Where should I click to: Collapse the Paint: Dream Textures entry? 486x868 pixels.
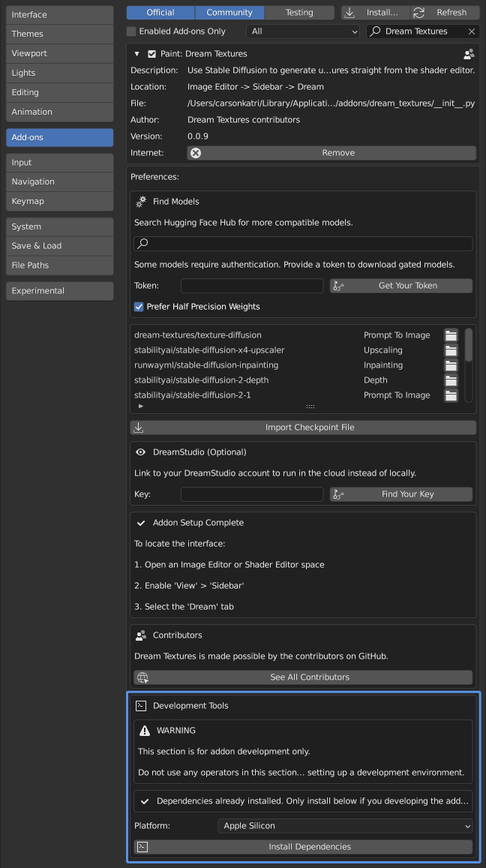(x=136, y=54)
